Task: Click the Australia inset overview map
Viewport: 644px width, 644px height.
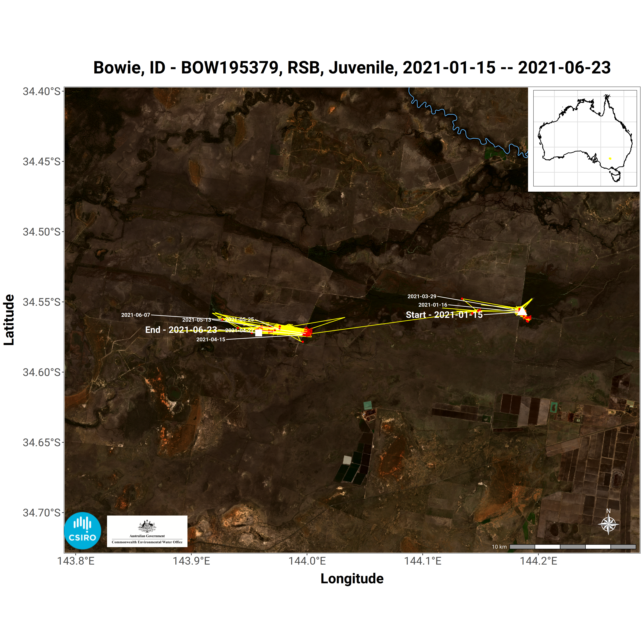Action: pos(585,138)
